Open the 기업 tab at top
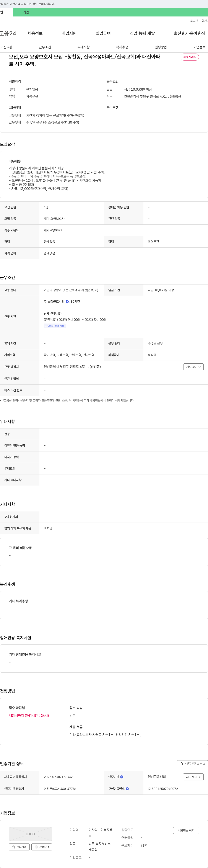 (26, 12)
